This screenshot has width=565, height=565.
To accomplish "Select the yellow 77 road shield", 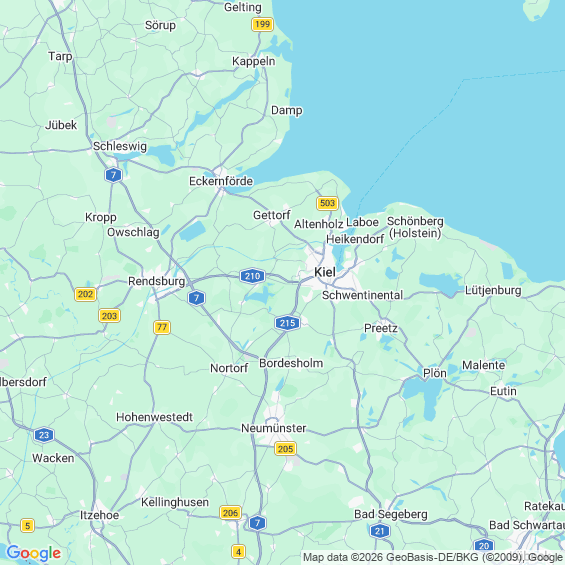I will [162, 327].
